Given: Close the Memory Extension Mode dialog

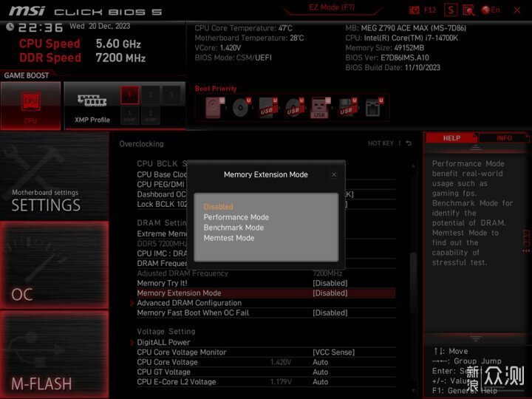Looking at the screenshot, I should point(334,174).
